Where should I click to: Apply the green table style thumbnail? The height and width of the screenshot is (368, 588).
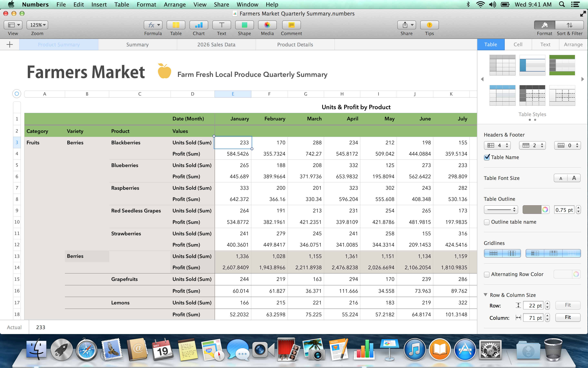[562, 65]
